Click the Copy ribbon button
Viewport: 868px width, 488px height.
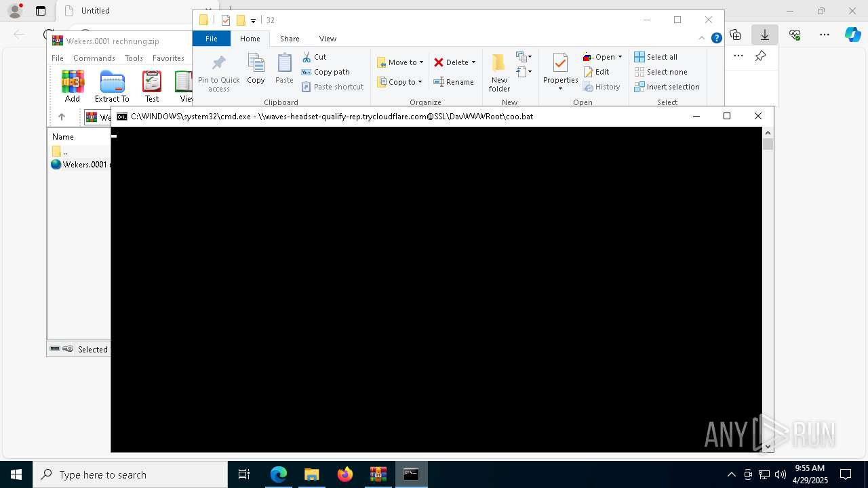pyautogui.click(x=256, y=69)
